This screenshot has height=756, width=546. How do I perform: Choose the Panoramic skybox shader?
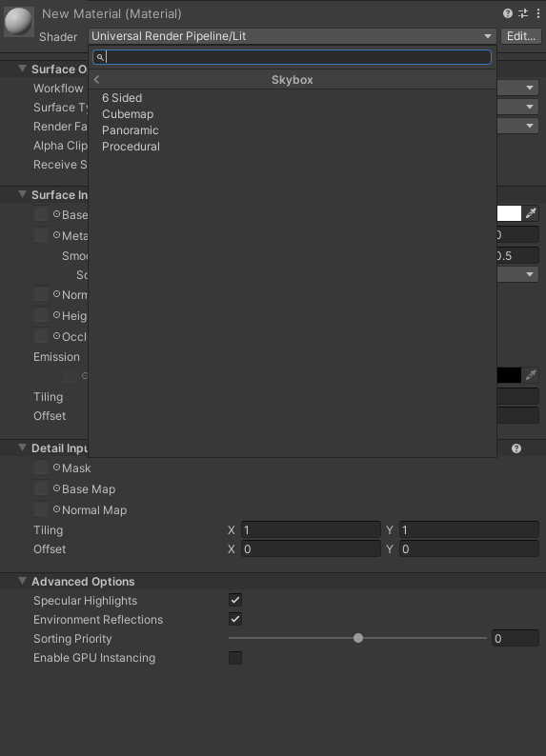[x=293, y=130]
